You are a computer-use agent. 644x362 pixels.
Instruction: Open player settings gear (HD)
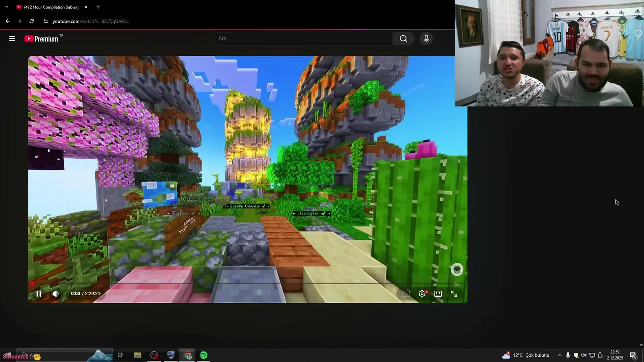coord(422,294)
